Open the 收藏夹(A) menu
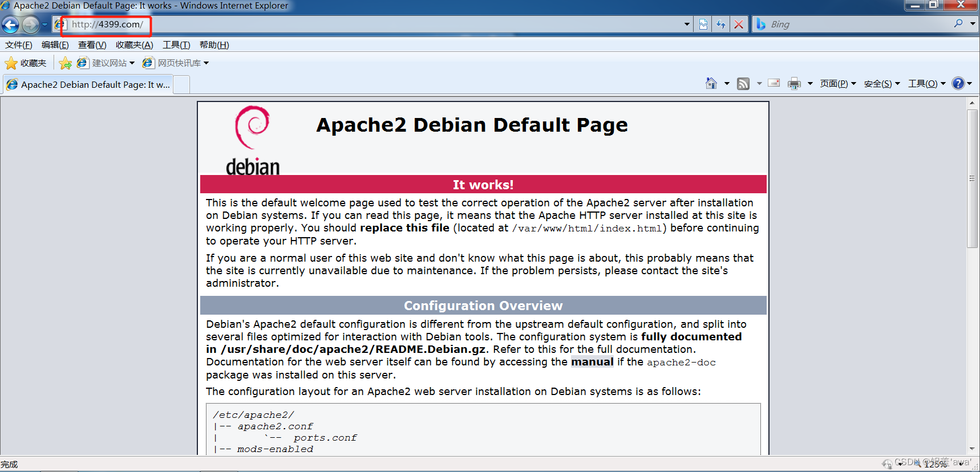Screen dimensions: 980x472 [x=134, y=45]
